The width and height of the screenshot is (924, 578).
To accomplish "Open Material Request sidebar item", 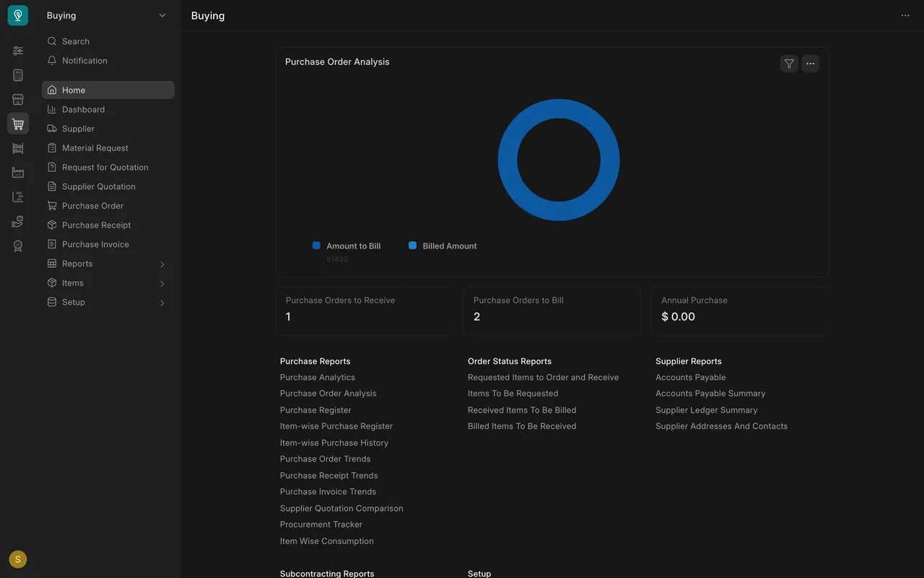I will pyautogui.click(x=108, y=148).
